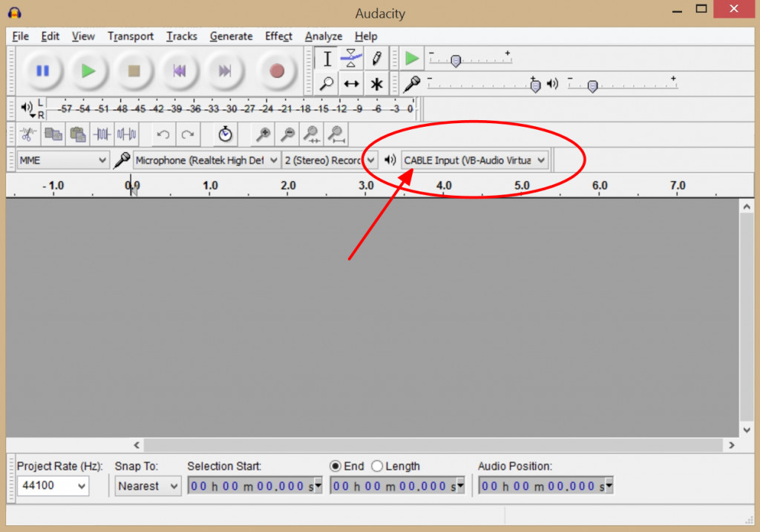Click the Silence Audio icon
Viewport: 760px width, 532px height.
tap(126, 134)
